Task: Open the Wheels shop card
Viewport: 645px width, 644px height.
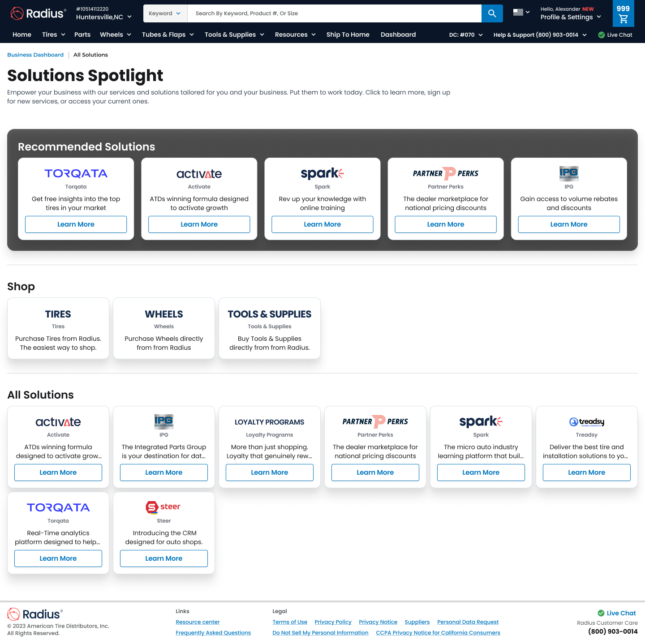Action: (164, 328)
